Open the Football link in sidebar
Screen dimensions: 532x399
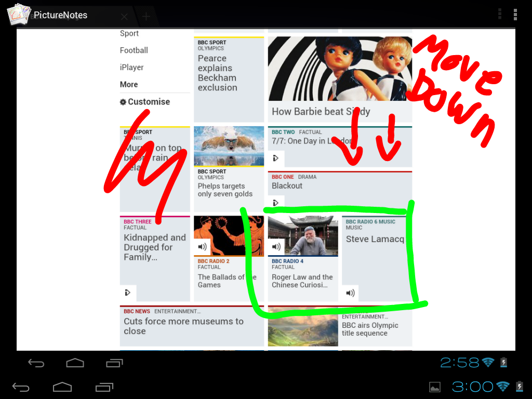(134, 50)
